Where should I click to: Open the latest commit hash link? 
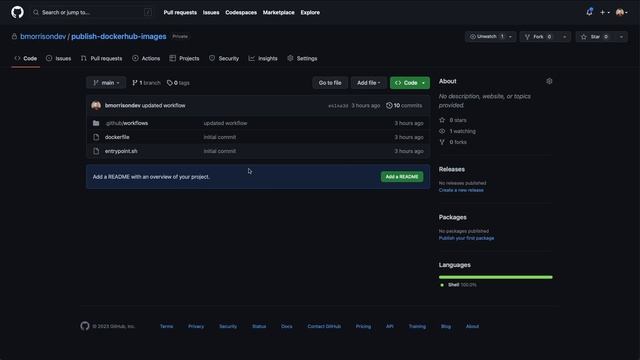(x=338, y=106)
